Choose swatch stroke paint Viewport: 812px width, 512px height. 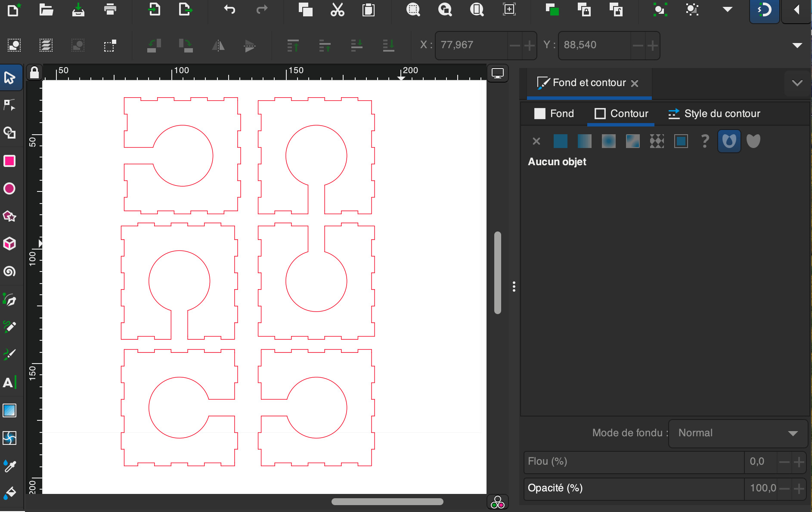click(x=681, y=141)
